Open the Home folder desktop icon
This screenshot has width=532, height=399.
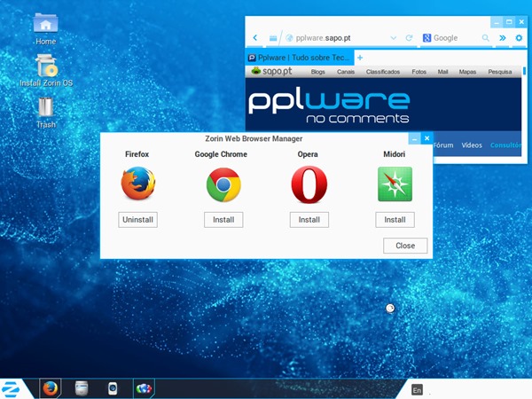point(46,29)
